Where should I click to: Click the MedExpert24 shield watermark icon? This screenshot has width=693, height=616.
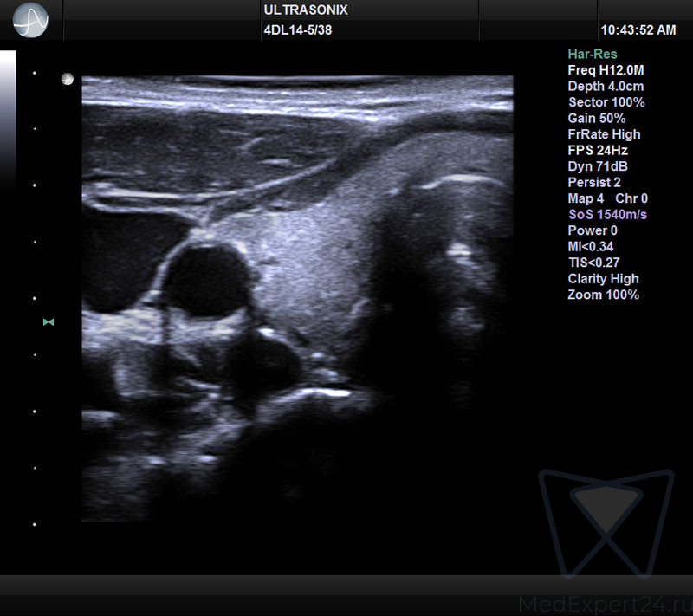point(606,521)
